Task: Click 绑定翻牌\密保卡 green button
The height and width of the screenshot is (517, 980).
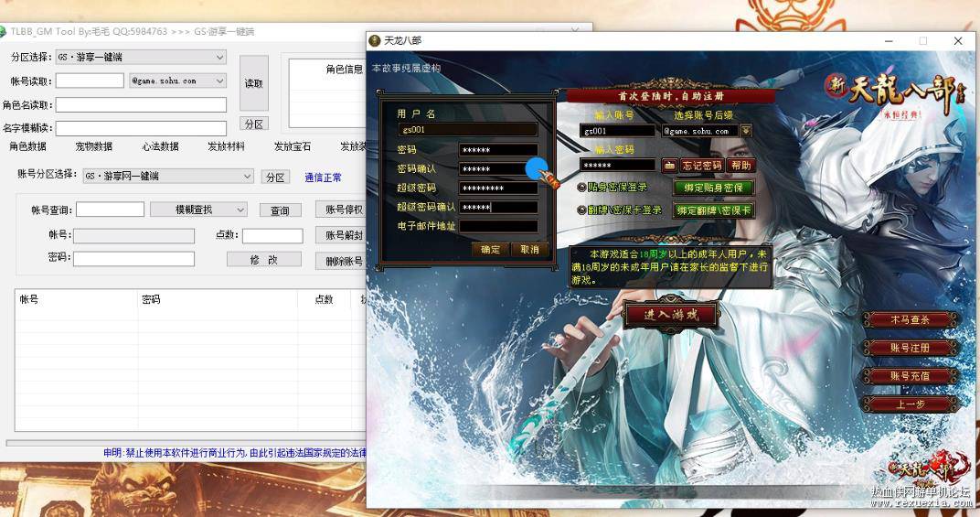Action: (x=713, y=210)
